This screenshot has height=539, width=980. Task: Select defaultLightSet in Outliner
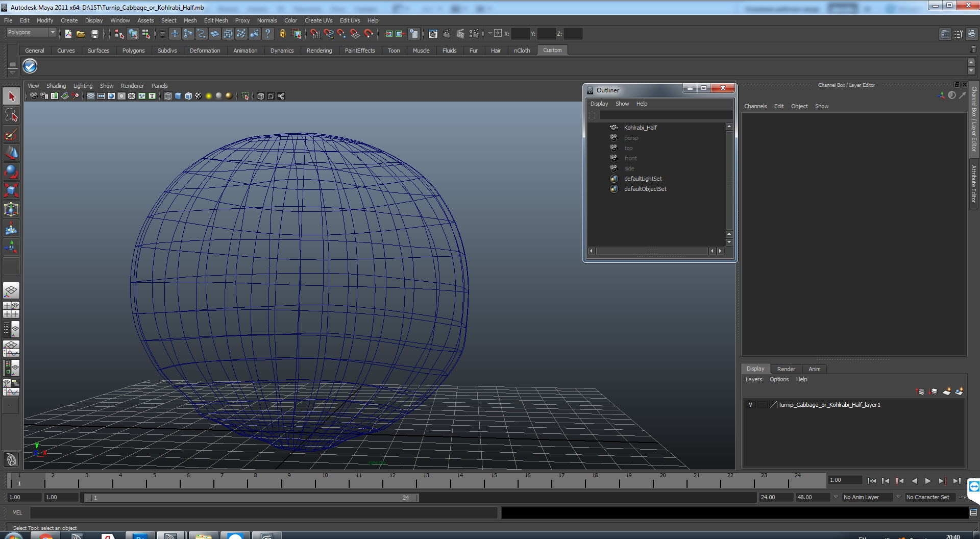click(643, 179)
